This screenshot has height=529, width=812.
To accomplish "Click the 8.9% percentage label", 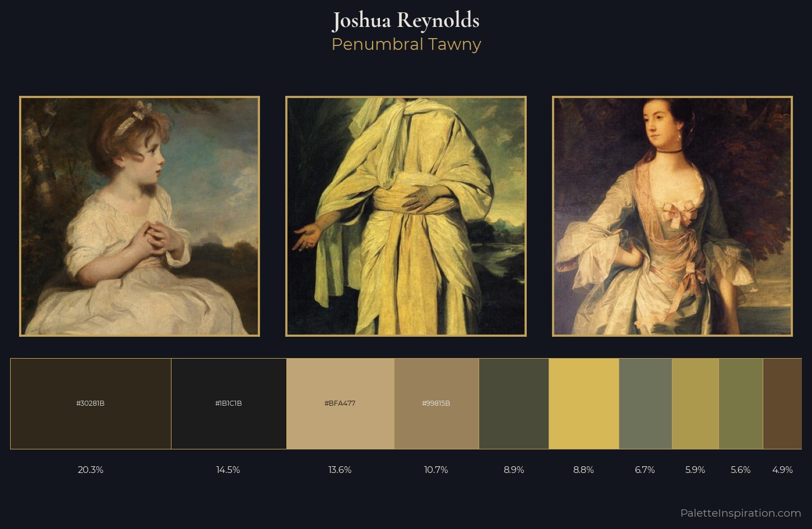I will coord(514,470).
